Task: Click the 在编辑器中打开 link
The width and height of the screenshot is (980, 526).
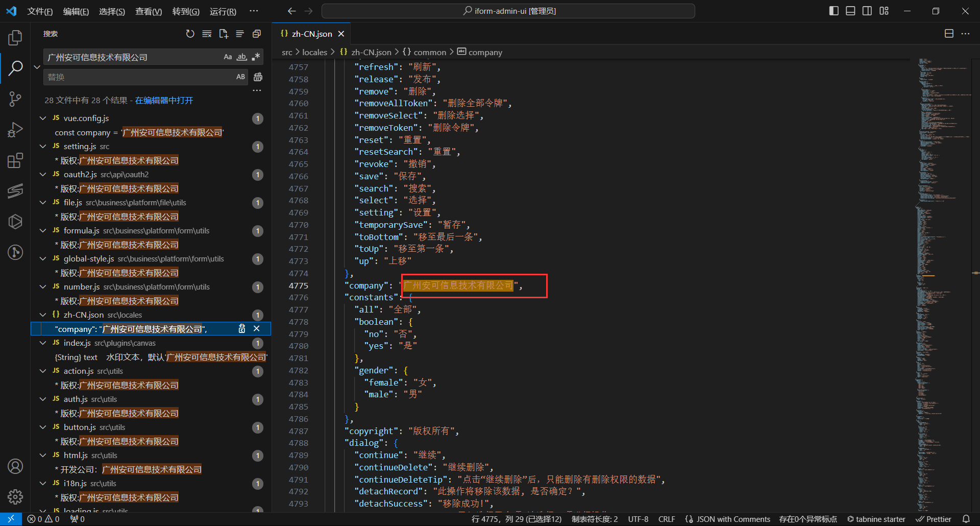Action: click(x=164, y=100)
